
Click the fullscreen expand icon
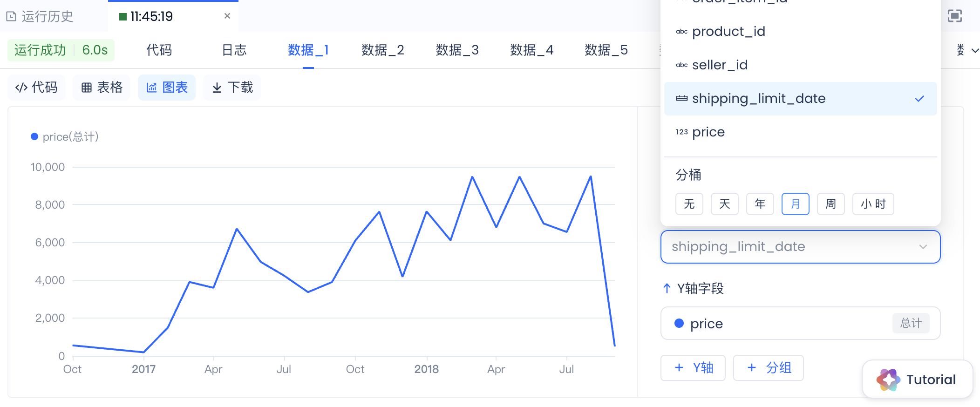click(x=954, y=16)
